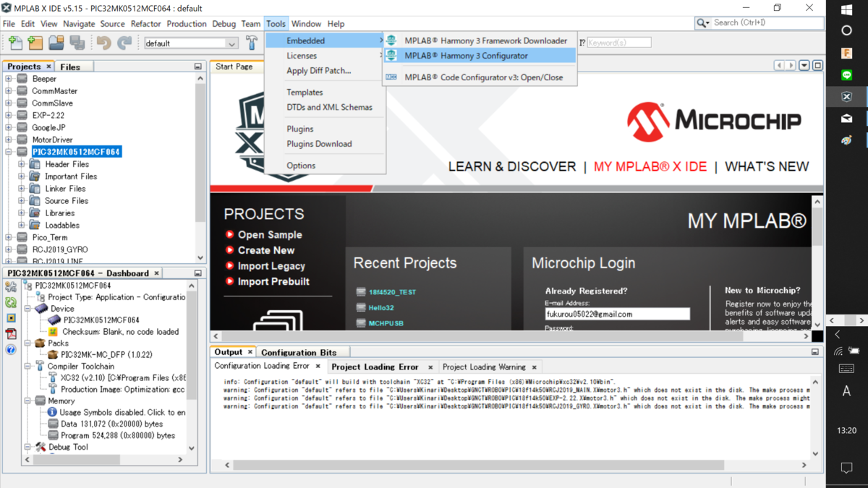
Task: Select MPLAB Harmony 3 Configurator menu entry
Action: (480, 56)
